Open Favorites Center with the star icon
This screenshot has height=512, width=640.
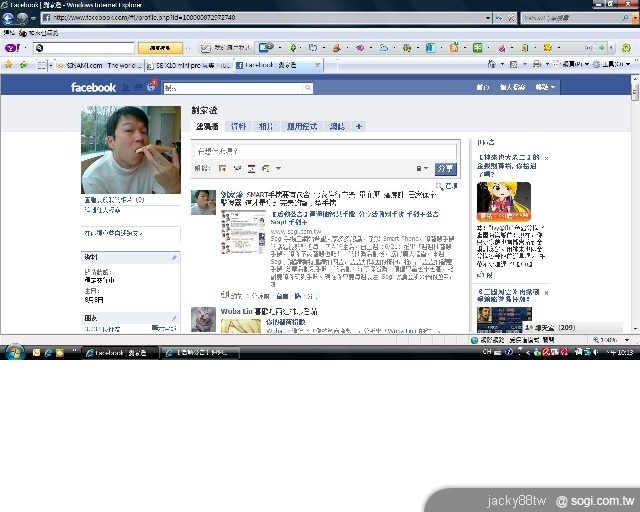click(x=8, y=65)
